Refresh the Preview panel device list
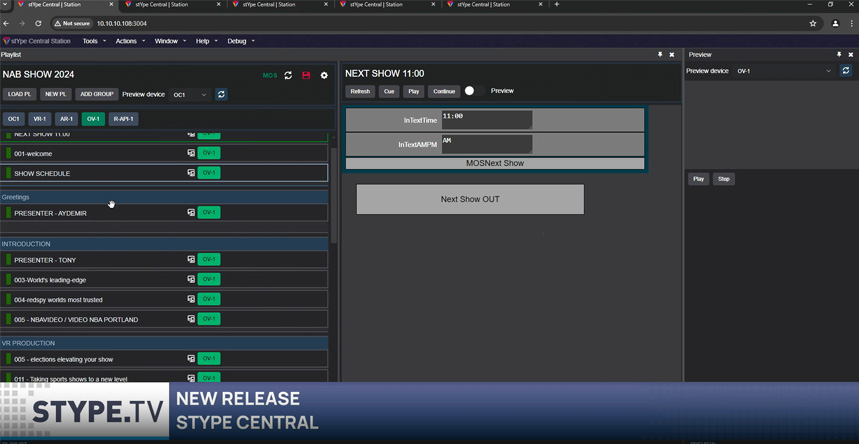Screen dimensions: 859x444 pyautogui.click(x=846, y=71)
